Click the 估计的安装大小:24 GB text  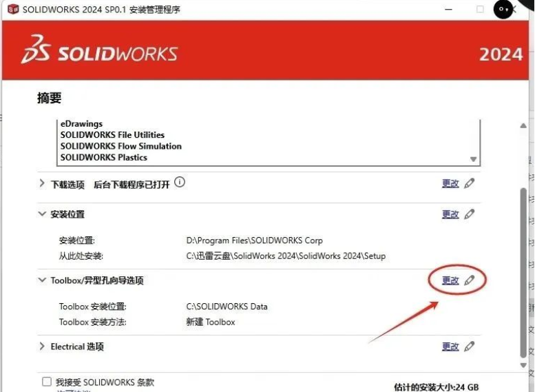[437, 387]
